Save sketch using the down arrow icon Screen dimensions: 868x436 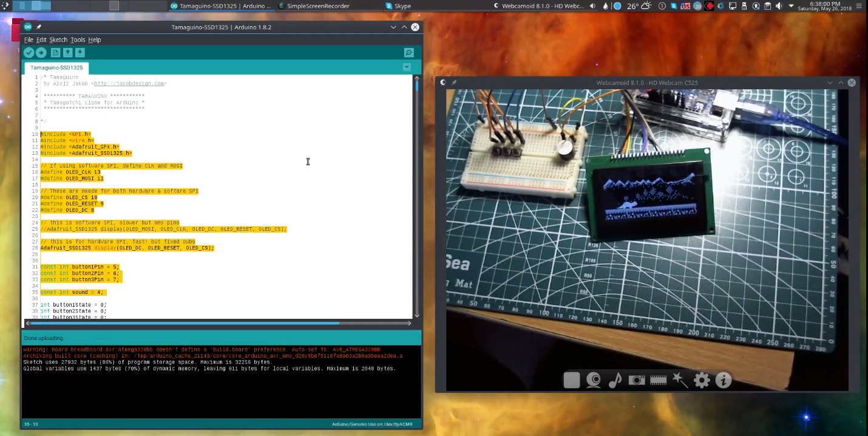[x=80, y=53]
